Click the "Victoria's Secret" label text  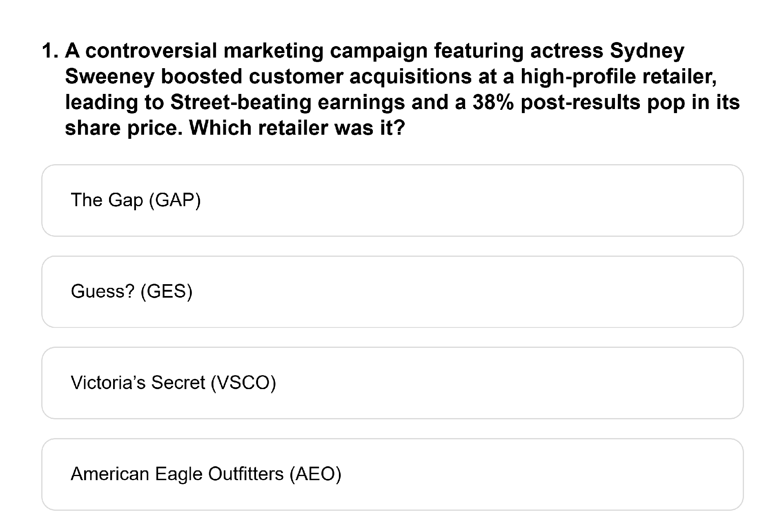tap(138, 383)
